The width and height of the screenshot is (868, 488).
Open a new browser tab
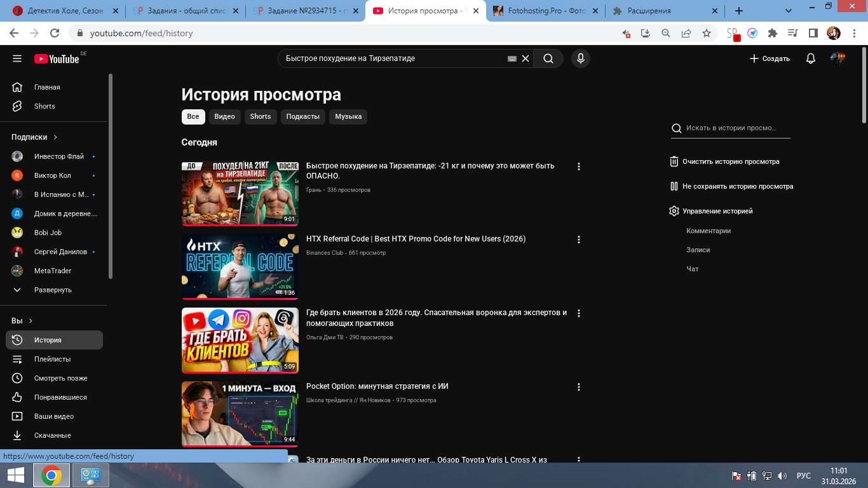point(738,11)
